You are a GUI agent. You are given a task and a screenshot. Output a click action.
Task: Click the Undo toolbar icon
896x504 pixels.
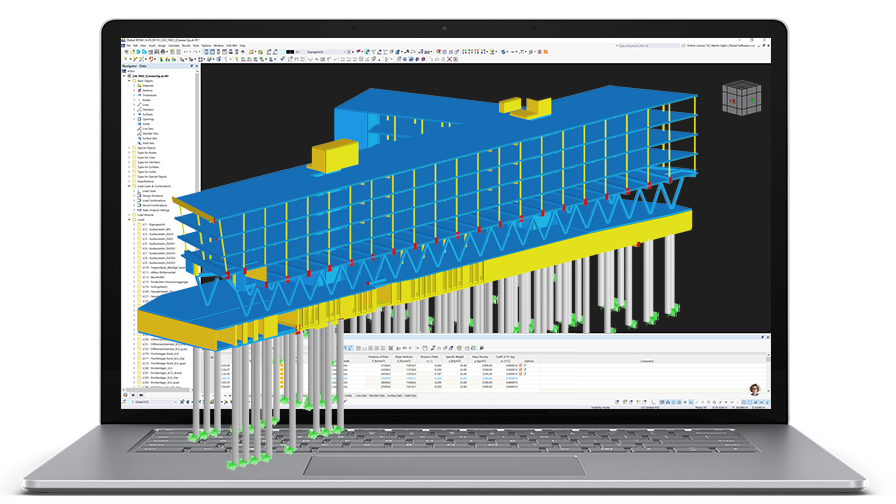pos(186,52)
